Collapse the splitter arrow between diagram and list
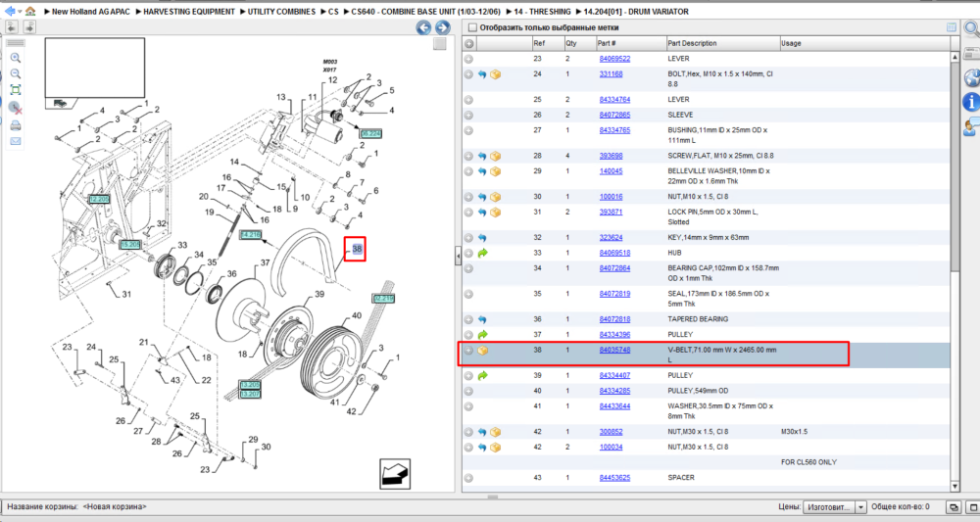This screenshot has height=522, width=980. click(458, 256)
